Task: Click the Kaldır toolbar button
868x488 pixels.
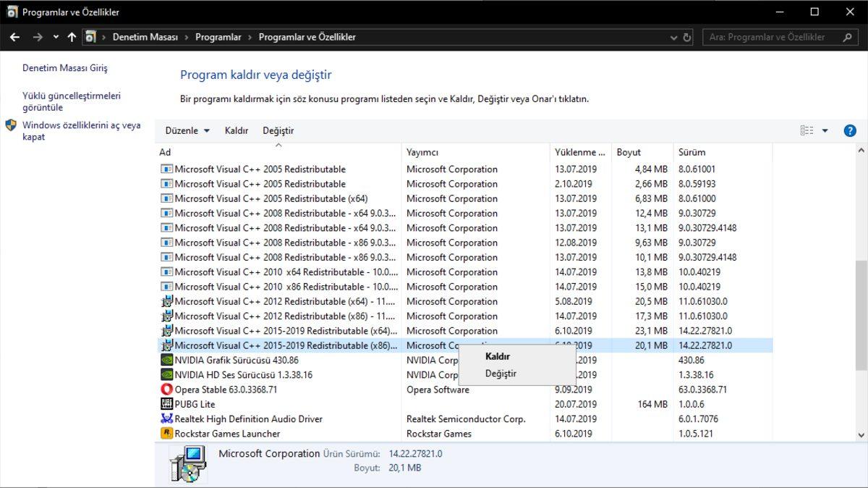Action: tap(237, 131)
